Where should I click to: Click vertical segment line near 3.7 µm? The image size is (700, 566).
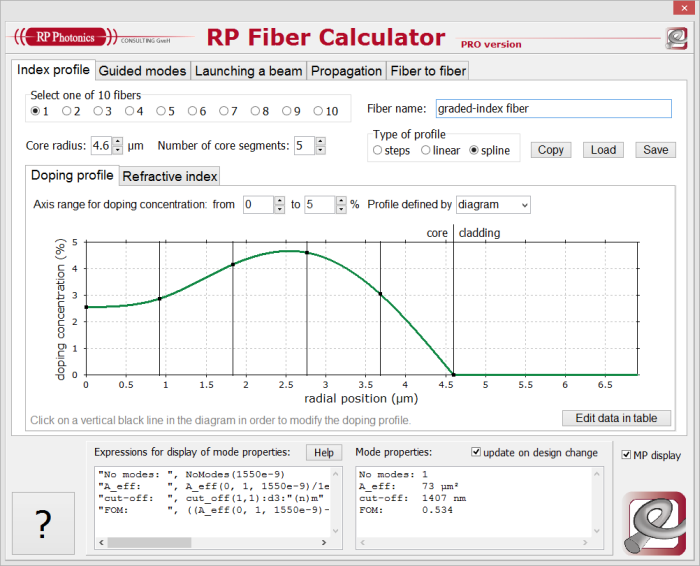click(380, 308)
